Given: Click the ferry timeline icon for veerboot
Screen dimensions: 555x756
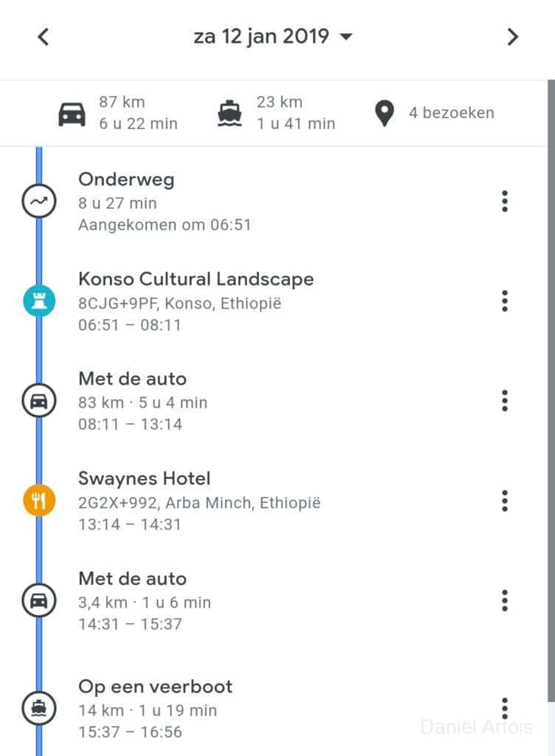Looking at the screenshot, I should (39, 708).
